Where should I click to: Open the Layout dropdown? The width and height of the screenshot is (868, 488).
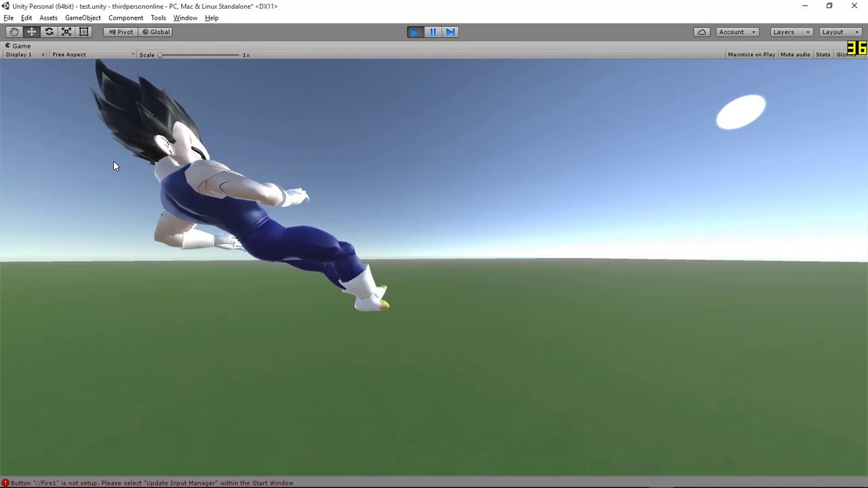click(x=840, y=32)
